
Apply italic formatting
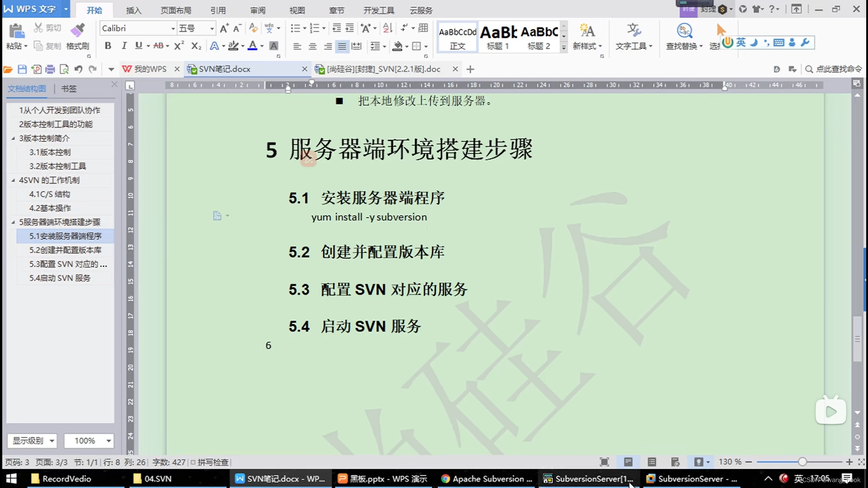coord(123,46)
